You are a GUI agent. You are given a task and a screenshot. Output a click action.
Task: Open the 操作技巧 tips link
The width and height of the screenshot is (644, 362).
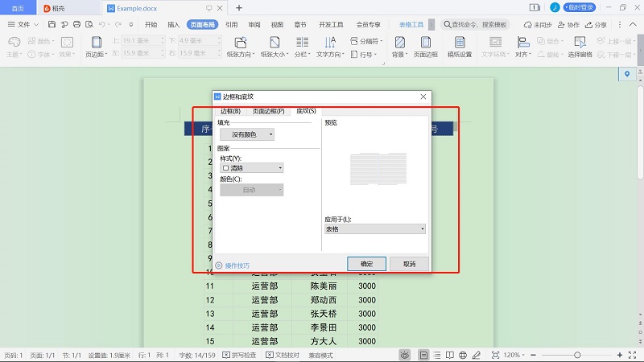point(237,265)
